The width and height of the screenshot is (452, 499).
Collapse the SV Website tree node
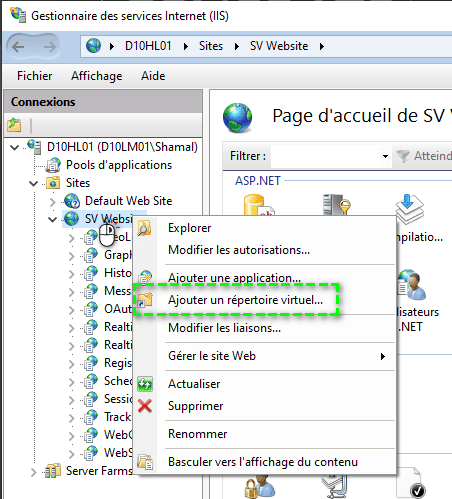tap(52, 219)
